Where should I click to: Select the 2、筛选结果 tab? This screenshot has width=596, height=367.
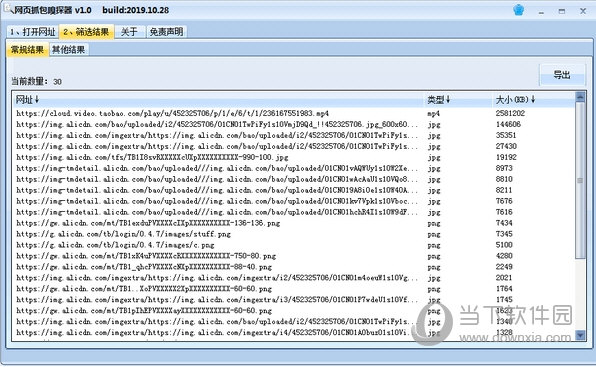pos(86,32)
